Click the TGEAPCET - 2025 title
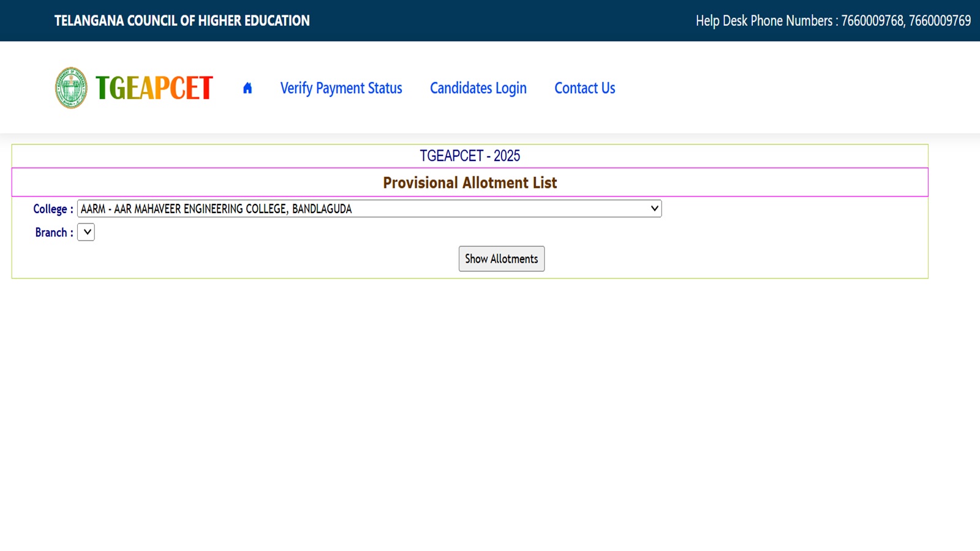This screenshot has height=551, width=980. coord(470,156)
